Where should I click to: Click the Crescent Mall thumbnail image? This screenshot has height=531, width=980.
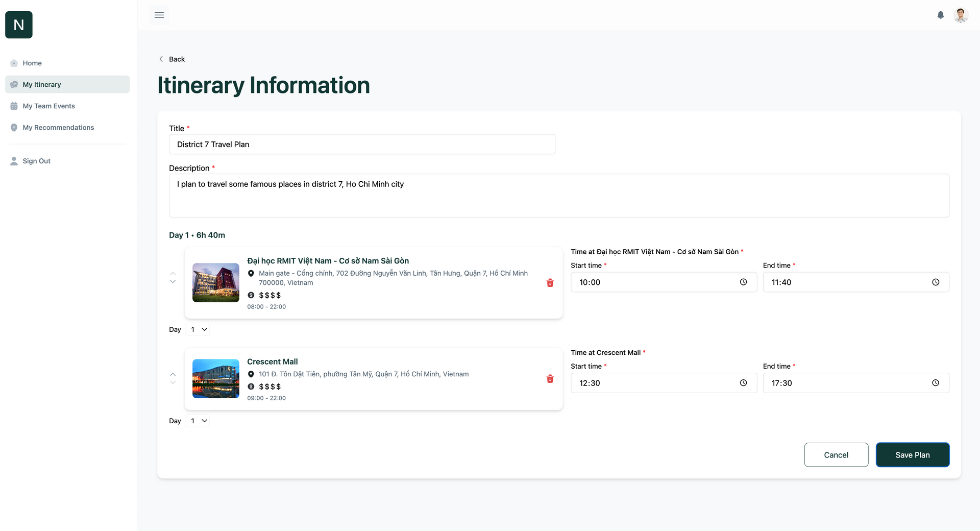[215, 379]
